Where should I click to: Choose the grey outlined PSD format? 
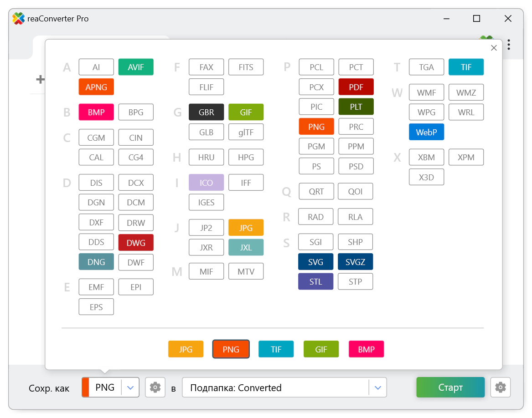coord(356,166)
